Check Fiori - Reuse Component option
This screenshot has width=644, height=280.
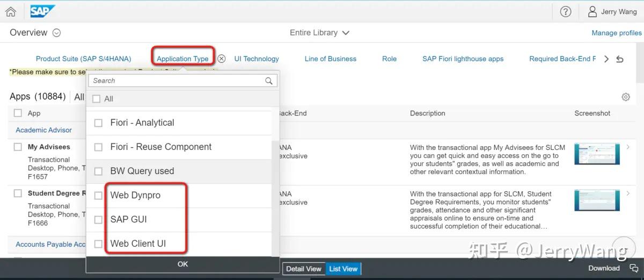98,147
